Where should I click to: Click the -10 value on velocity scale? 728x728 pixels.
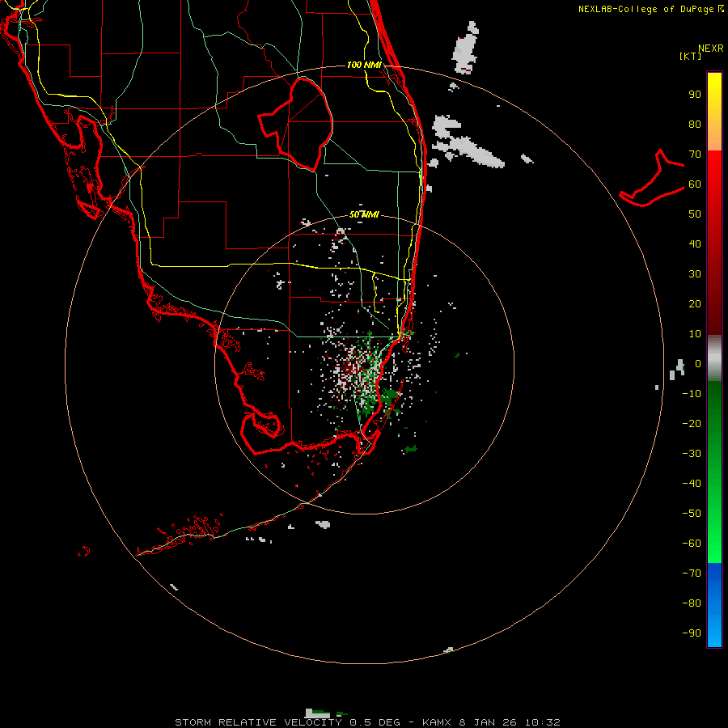[692, 394]
